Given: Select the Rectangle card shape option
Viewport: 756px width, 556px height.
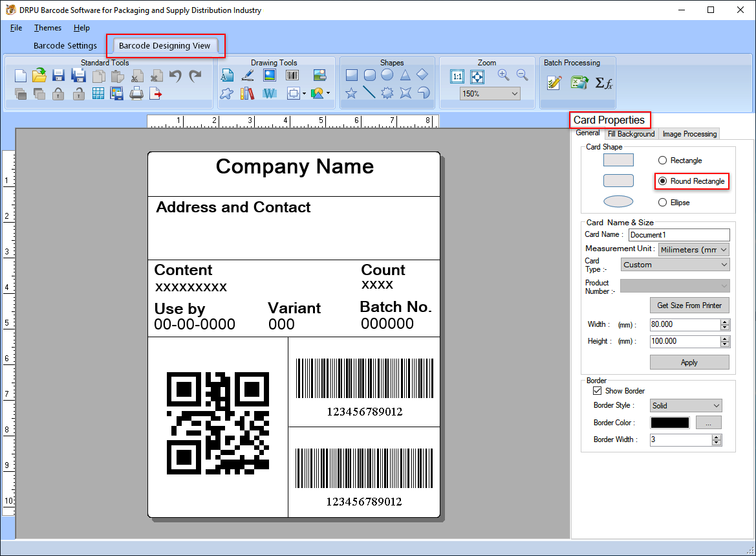Looking at the screenshot, I should (x=680, y=161).
